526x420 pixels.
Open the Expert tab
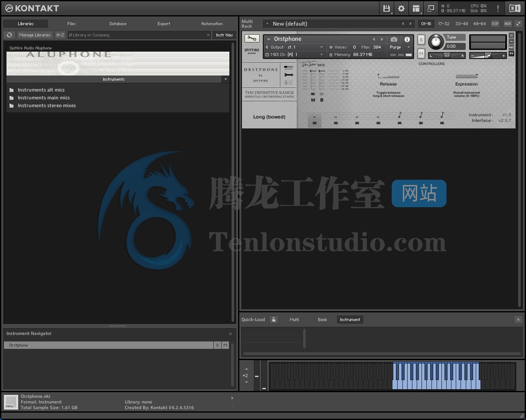click(163, 24)
